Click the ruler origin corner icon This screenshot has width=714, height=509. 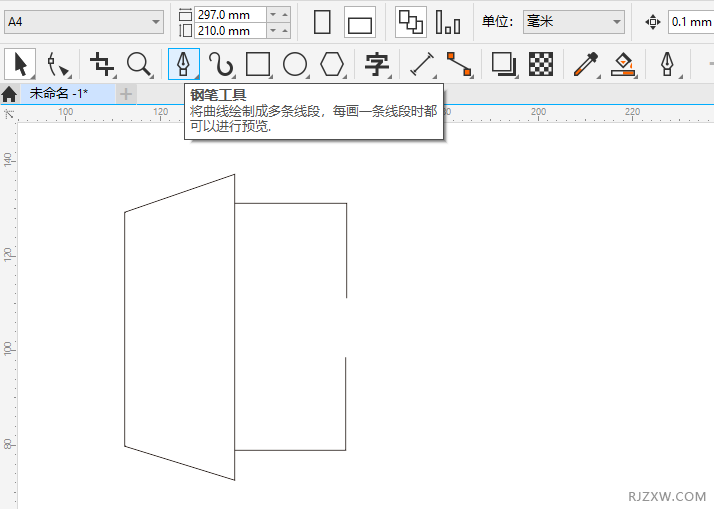(x=9, y=114)
